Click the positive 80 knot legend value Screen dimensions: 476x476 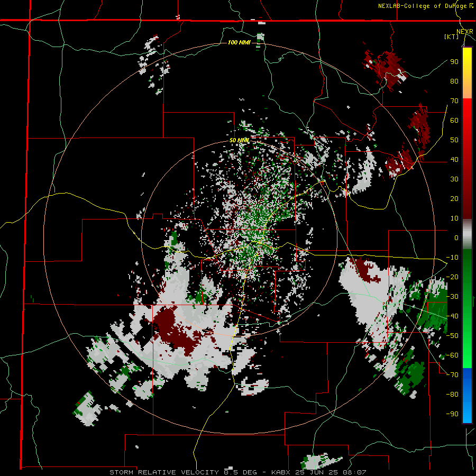(x=454, y=81)
